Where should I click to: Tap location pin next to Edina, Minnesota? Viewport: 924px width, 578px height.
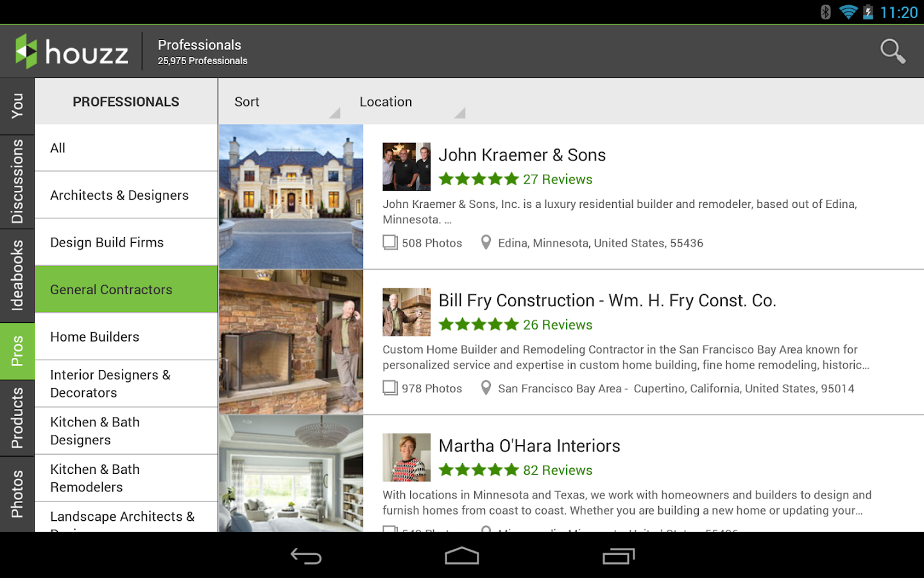(x=486, y=243)
